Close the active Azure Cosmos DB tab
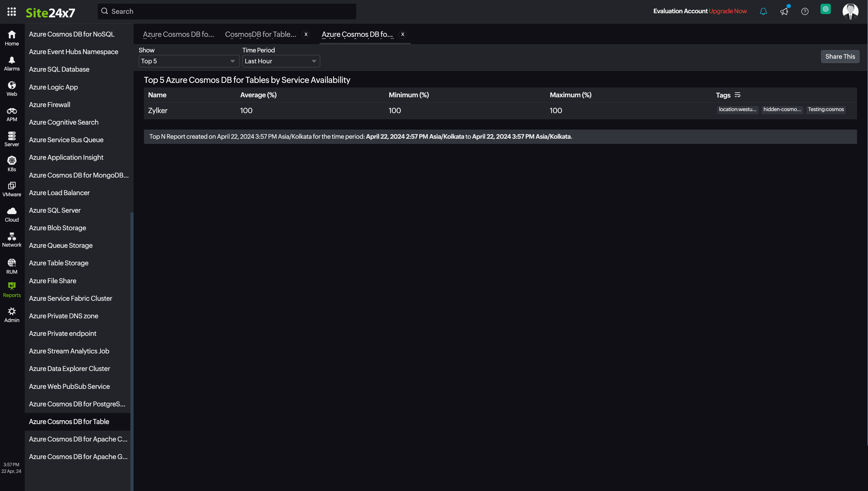The width and height of the screenshot is (868, 491). (x=403, y=35)
